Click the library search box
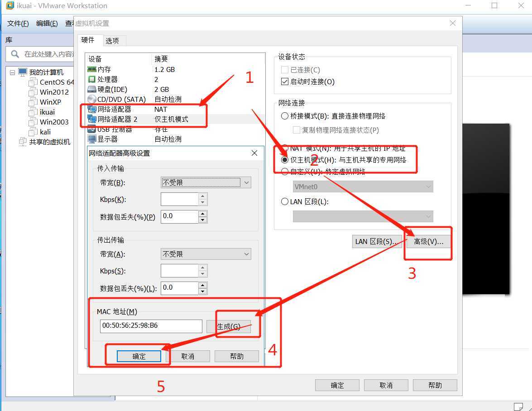 click(41, 54)
